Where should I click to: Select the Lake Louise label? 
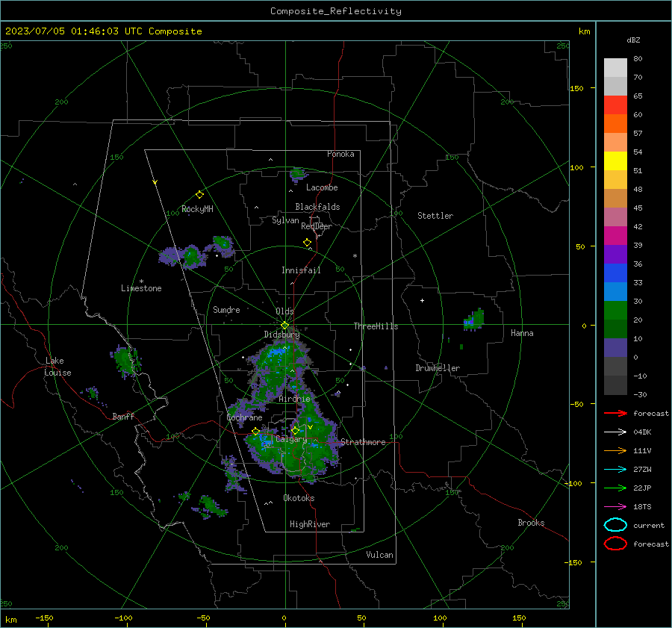(x=57, y=367)
